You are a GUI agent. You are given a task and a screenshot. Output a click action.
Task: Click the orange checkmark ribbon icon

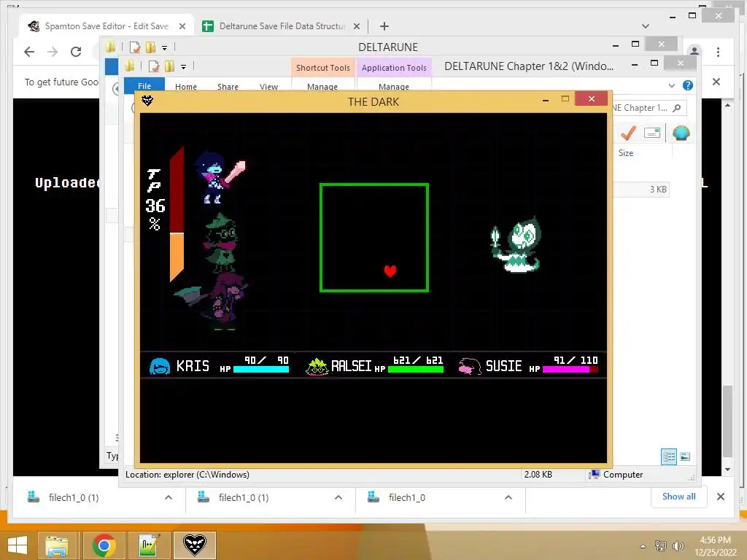(628, 133)
